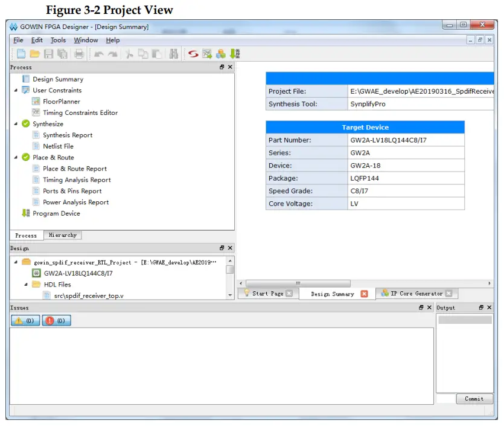Screen dimensions: 504x426
Task: Toggle the warnings filter in Issues
Action: pos(25,321)
